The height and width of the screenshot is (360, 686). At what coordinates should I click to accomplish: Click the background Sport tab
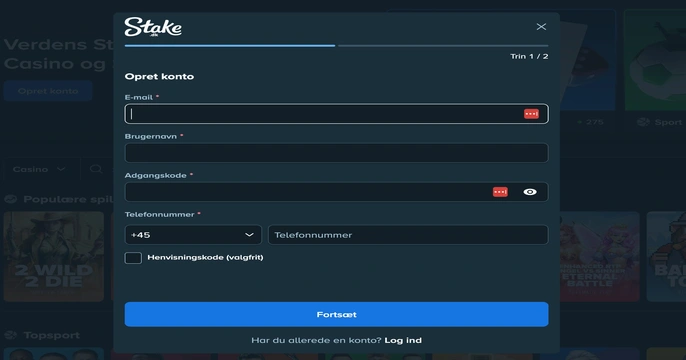click(659, 122)
